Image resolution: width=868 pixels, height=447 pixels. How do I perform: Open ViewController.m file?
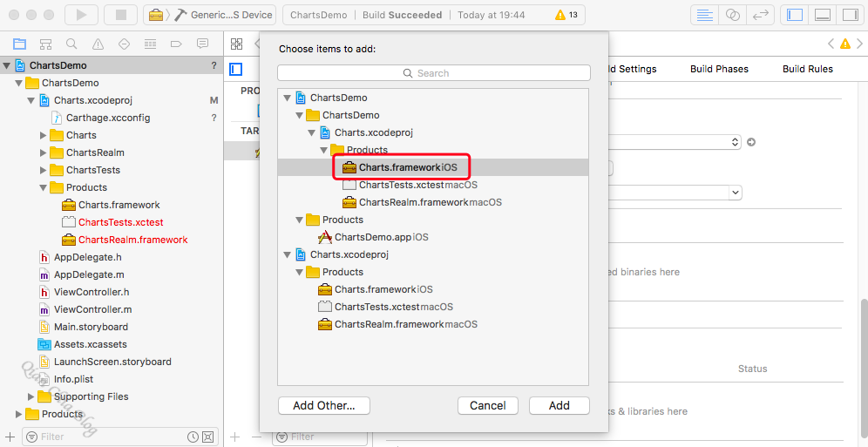92,309
